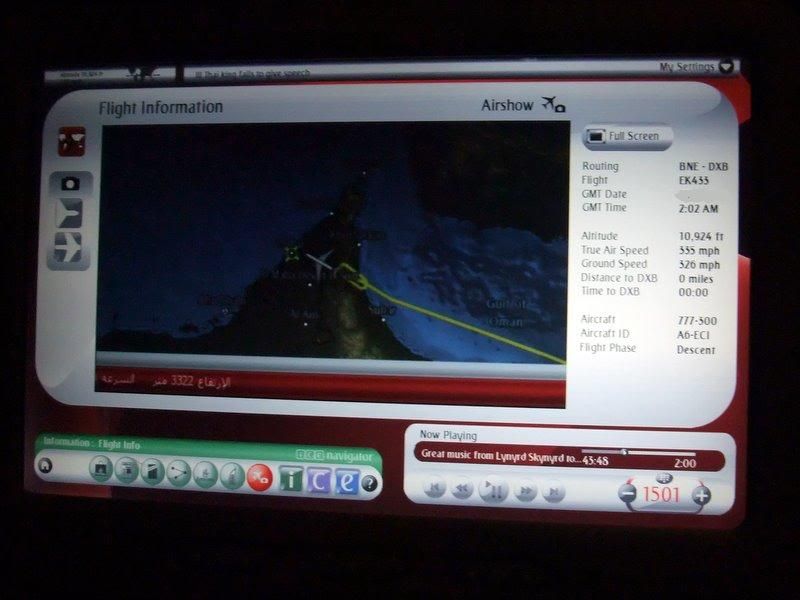Click the Aircraft ID 'A6-ECI'
Viewport: 800px width, 600px height.
tap(693, 335)
